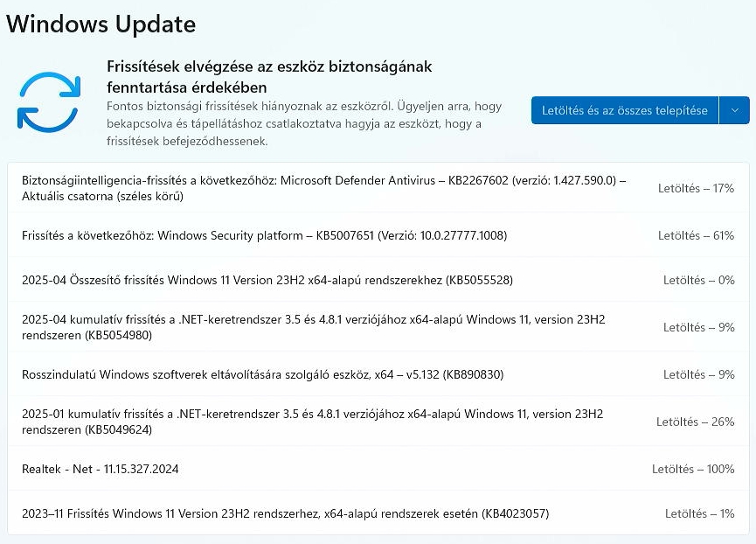The height and width of the screenshot is (544, 756).
Task: Select the 2025-04 cumulative update KB5055528 row
Action: pyautogui.click(x=267, y=281)
